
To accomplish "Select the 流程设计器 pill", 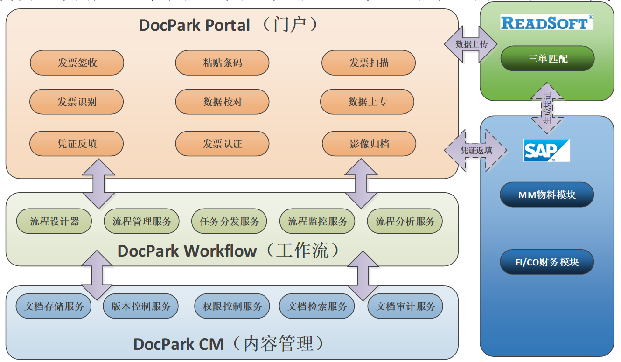I will (54, 221).
